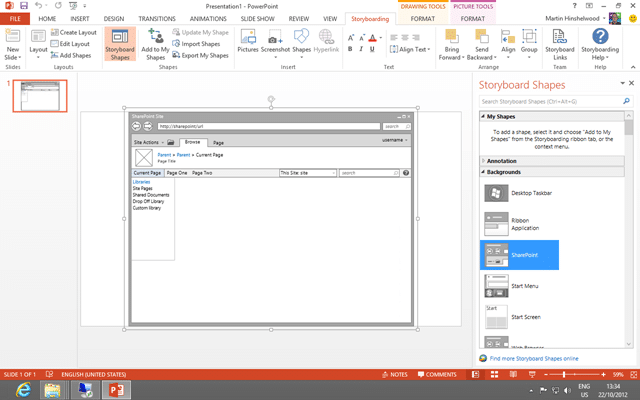
Task: Open the Shapes gallery in Insert group
Action: (x=302, y=43)
